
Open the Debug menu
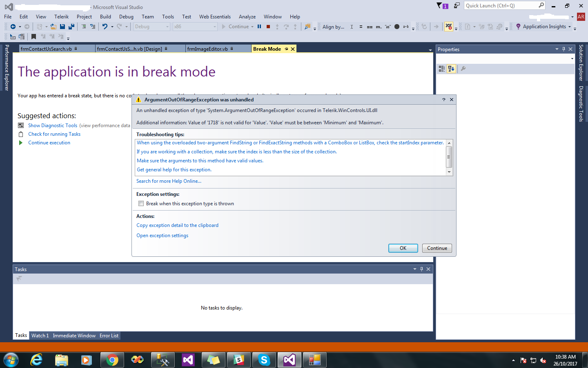(126, 17)
